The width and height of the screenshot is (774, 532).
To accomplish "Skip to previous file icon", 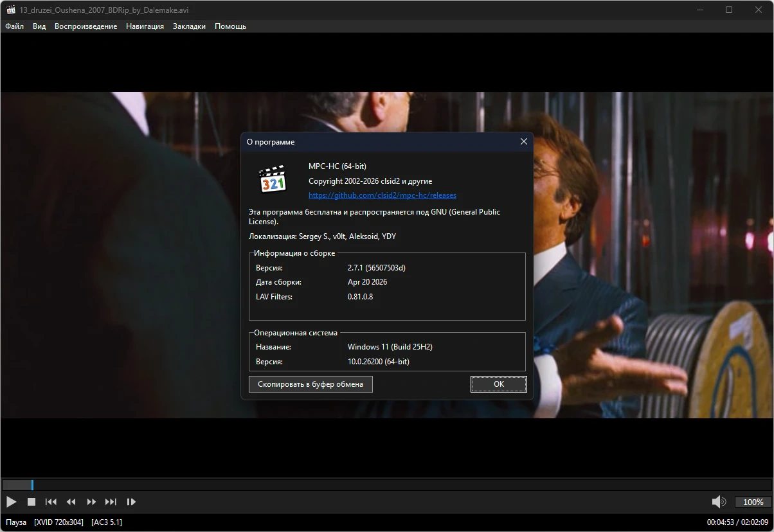I will click(x=51, y=502).
